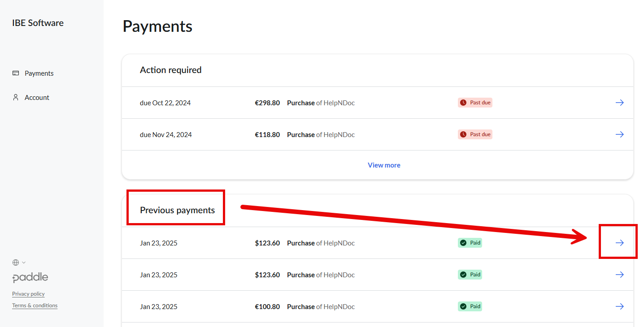Open the €118.80 payment with its arrow
The image size is (644, 327).
[x=619, y=134]
